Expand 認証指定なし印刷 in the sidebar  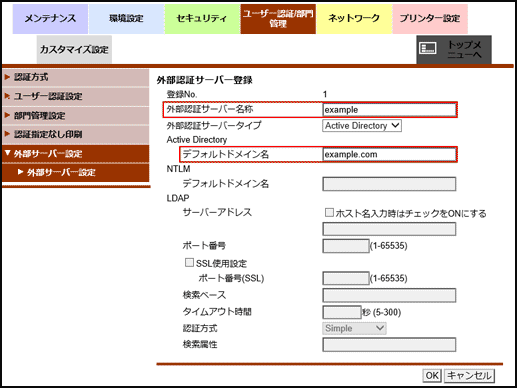[x=76, y=135]
